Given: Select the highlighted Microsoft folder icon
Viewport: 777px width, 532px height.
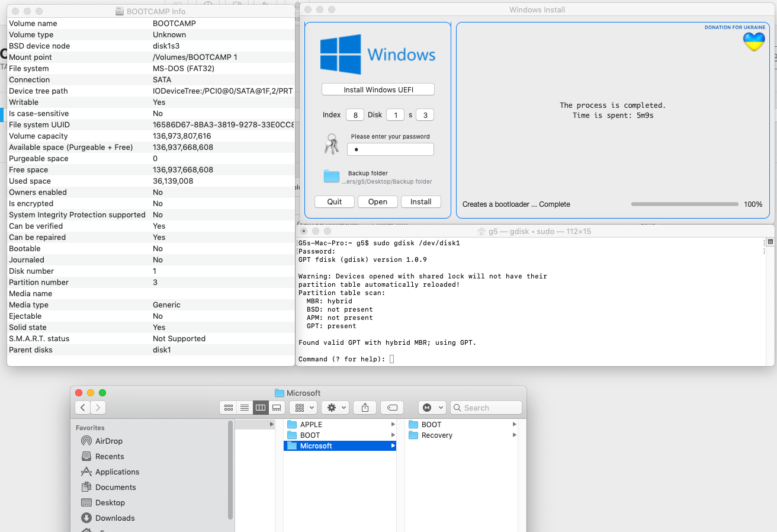Looking at the screenshot, I should pyautogui.click(x=291, y=446).
